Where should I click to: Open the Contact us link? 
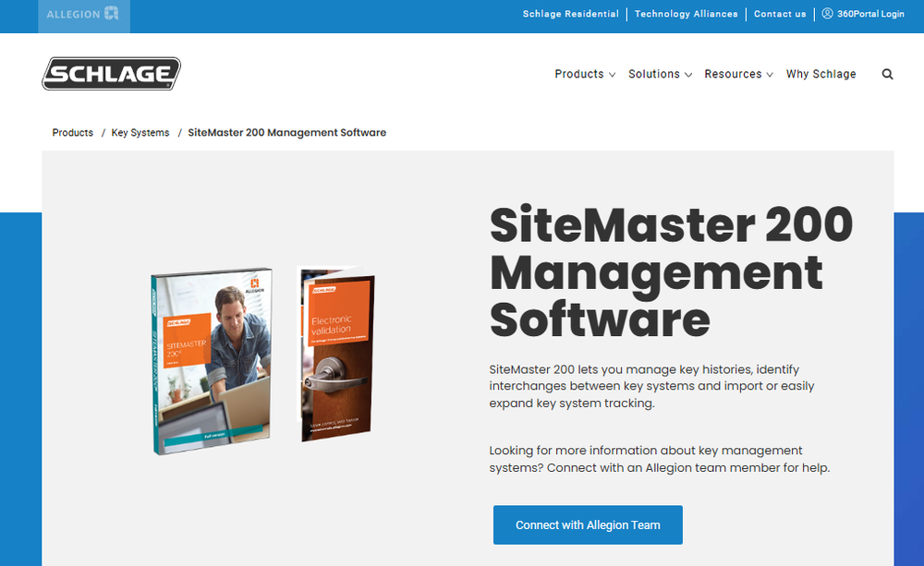click(780, 14)
